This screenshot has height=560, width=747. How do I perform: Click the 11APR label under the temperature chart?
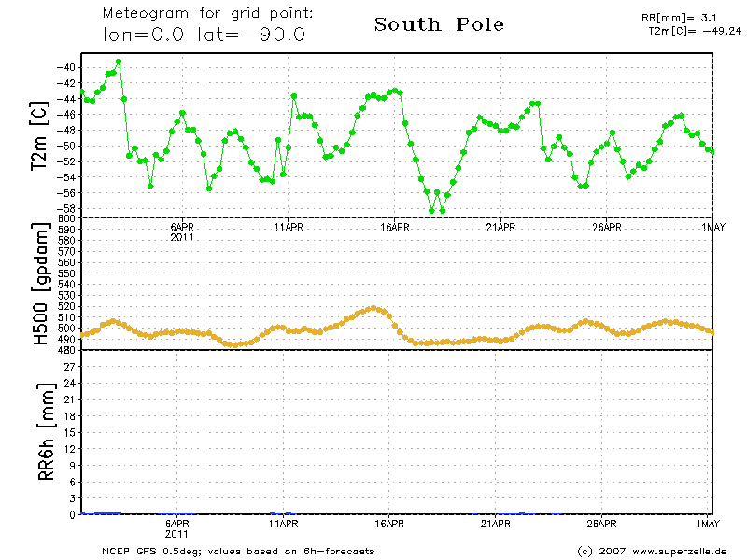pos(288,227)
